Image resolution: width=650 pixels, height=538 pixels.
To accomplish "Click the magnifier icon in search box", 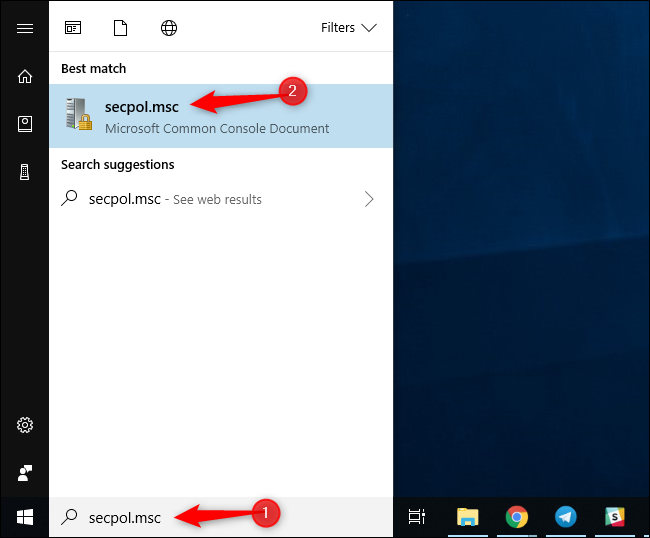I will point(69,517).
